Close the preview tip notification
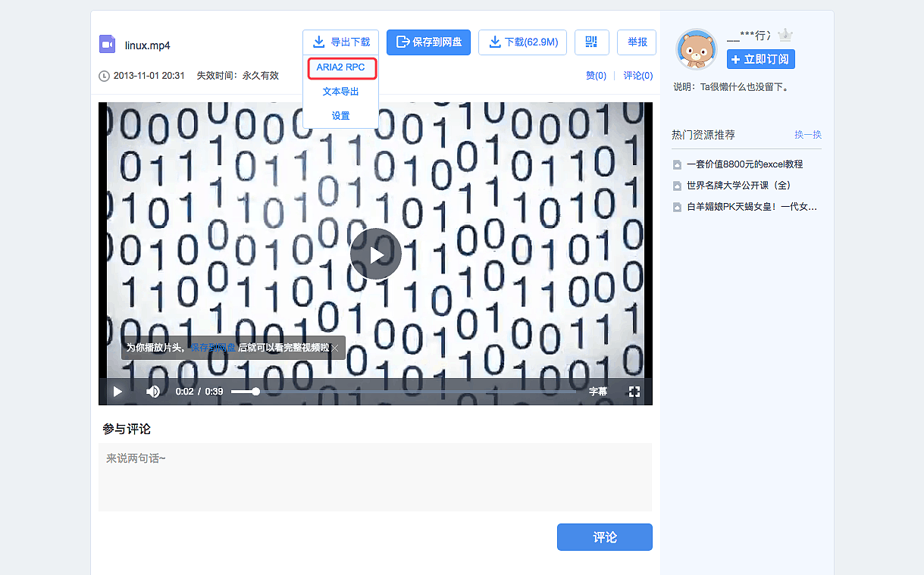The image size is (924, 575). point(335,348)
